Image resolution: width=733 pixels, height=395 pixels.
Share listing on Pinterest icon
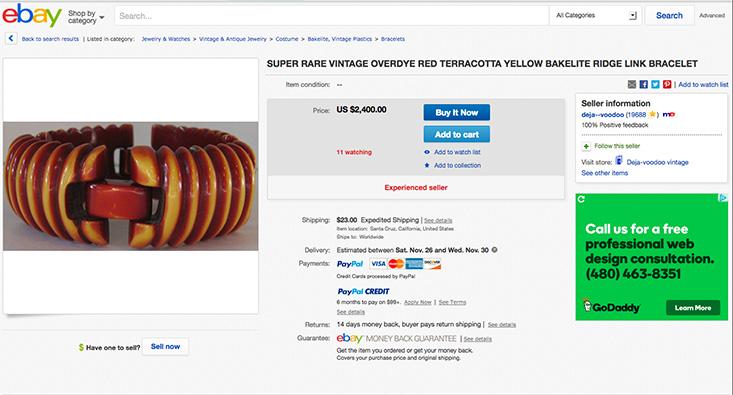click(667, 85)
